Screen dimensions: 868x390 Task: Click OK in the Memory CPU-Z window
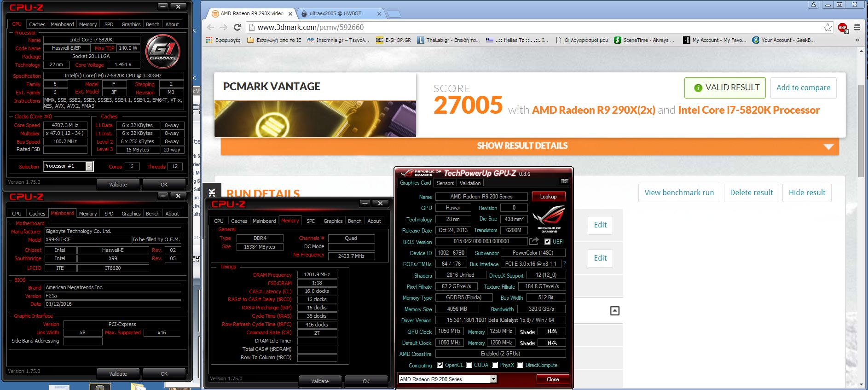(x=366, y=381)
